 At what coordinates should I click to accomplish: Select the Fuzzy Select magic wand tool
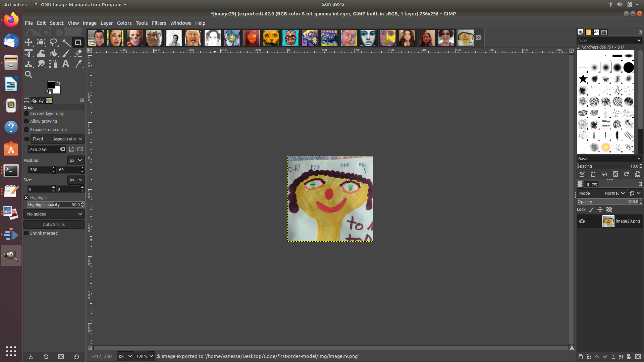(66, 42)
